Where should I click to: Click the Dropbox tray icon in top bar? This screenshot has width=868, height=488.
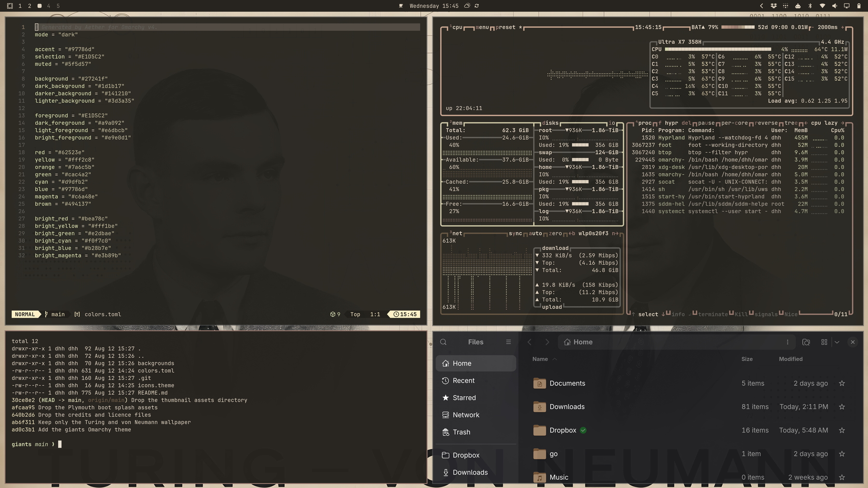[773, 6]
